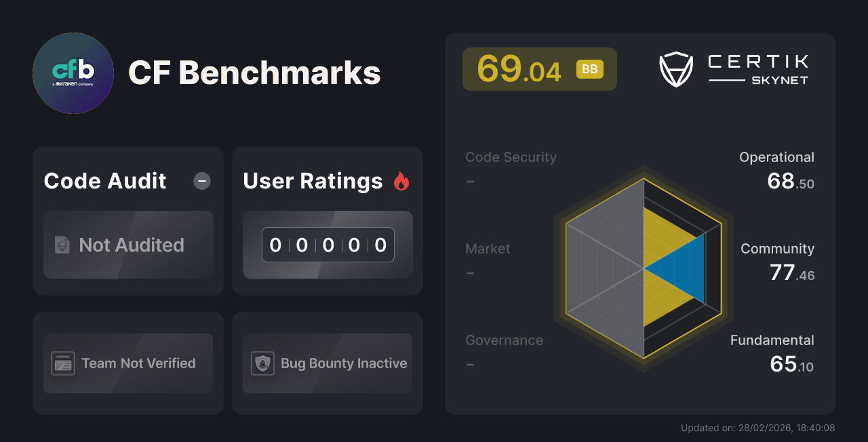Click the user ratings digit counter
Viewport: 868px width, 442px height.
[328, 245]
